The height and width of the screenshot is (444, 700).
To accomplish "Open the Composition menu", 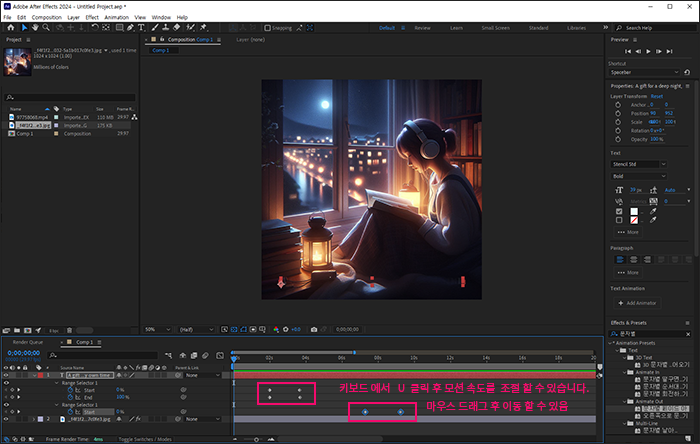I will [x=46, y=17].
